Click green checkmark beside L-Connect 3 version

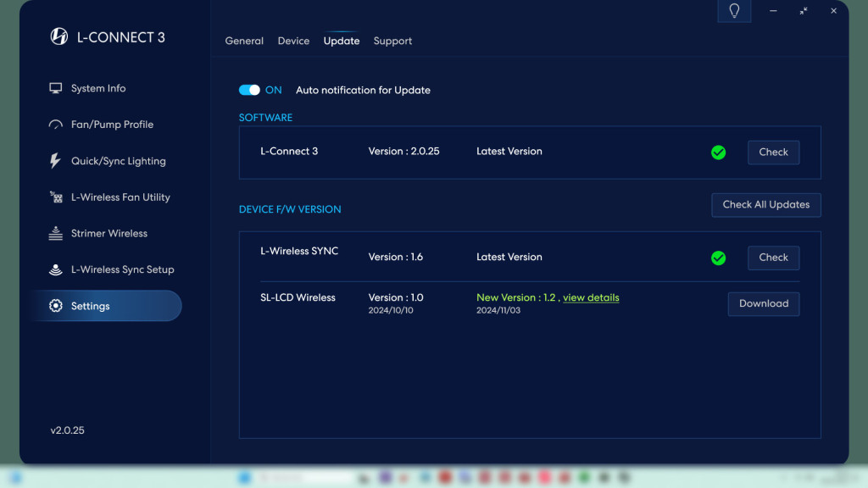tap(718, 152)
